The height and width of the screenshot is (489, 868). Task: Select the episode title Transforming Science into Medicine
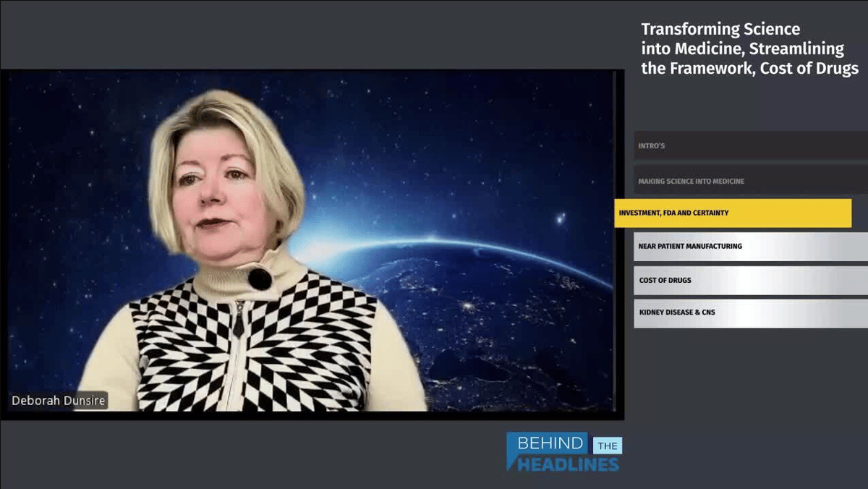point(750,48)
